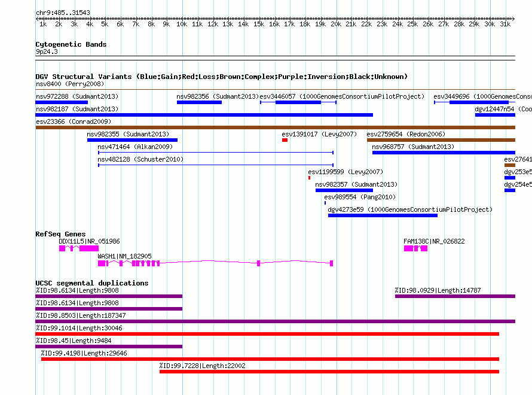Click the red esv1391017 (Levy2007) loss marker
The height and width of the screenshot is (395, 532).
pyautogui.click(x=285, y=140)
